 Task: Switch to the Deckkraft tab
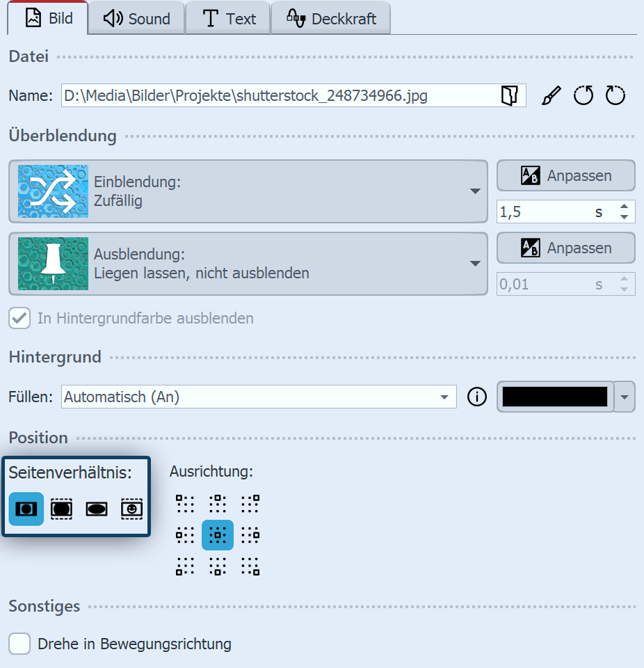[330, 19]
